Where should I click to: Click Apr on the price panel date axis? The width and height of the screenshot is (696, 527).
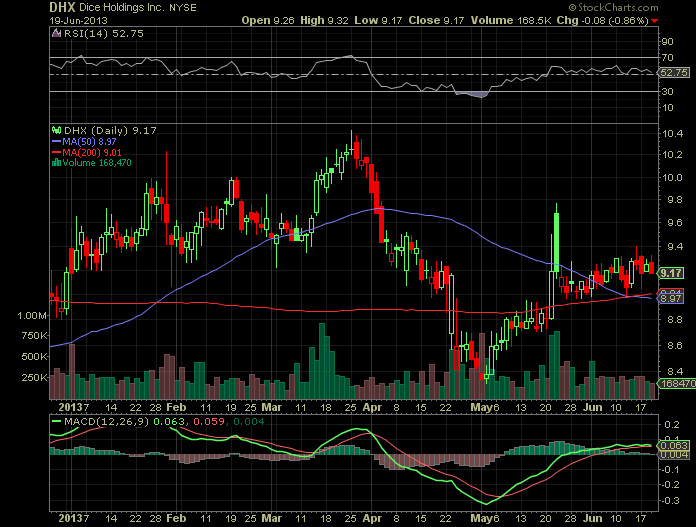click(372, 407)
